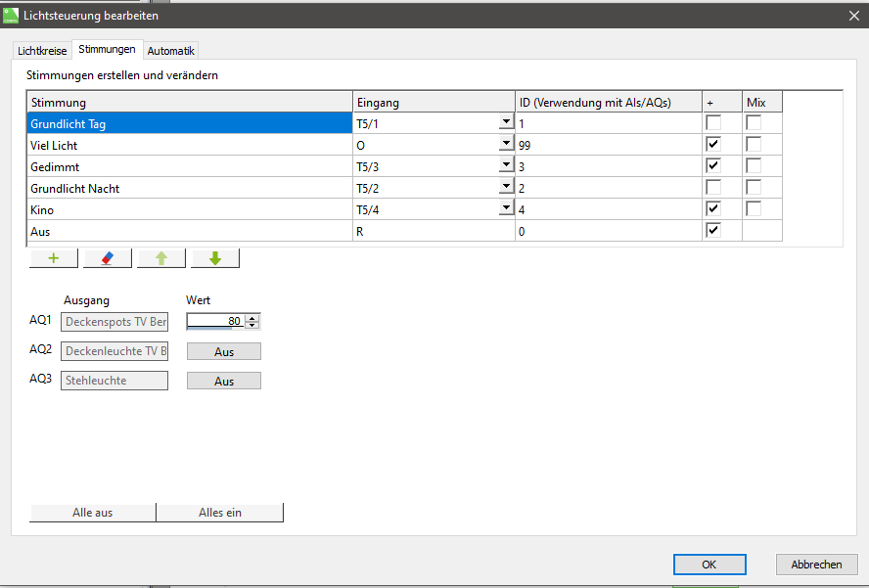This screenshot has height=588, width=869.
Task: Open the Eingang dropdown for Grundlicht Tag
Action: [x=505, y=123]
